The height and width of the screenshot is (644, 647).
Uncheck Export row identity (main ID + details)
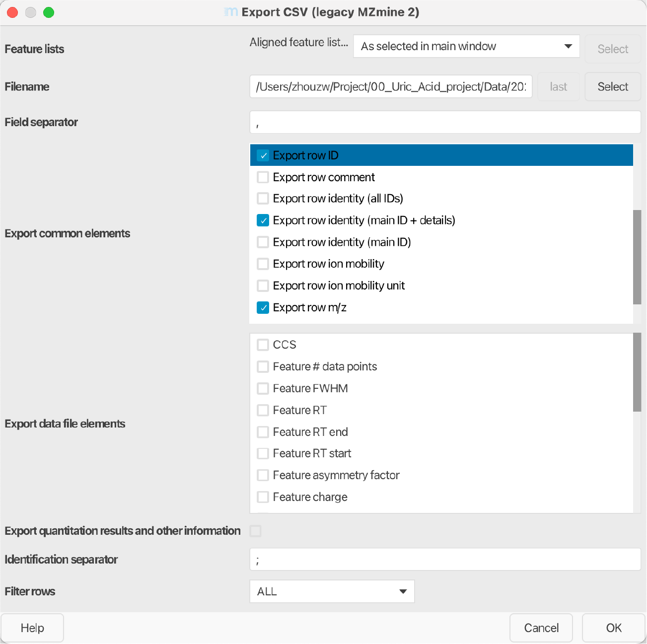pyautogui.click(x=263, y=220)
